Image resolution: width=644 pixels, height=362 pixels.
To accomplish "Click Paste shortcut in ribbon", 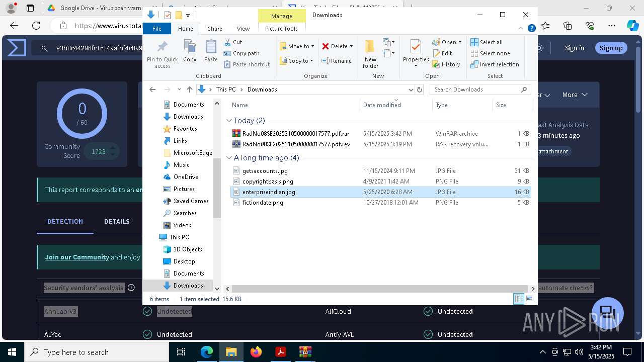I will pyautogui.click(x=247, y=64).
